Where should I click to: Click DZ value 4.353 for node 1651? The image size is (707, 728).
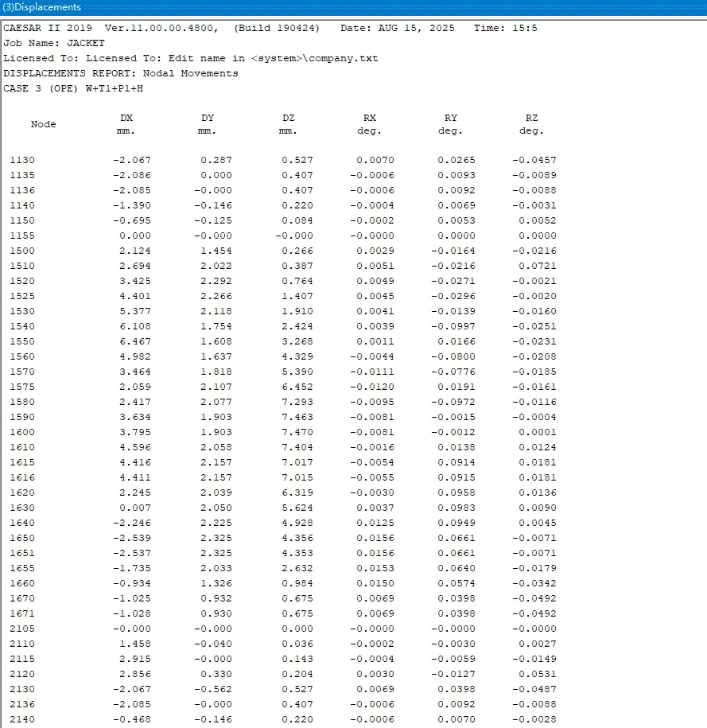point(297,553)
